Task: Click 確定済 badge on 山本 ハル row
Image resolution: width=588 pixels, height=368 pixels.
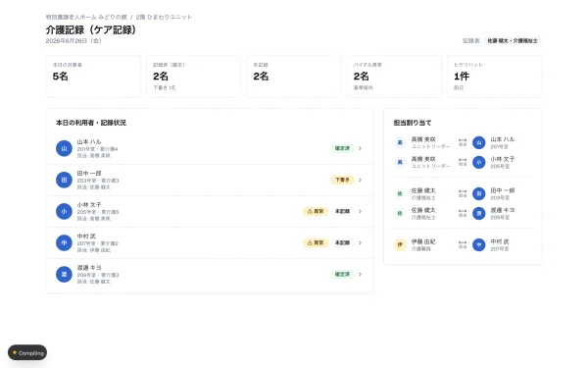Action: (x=342, y=148)
